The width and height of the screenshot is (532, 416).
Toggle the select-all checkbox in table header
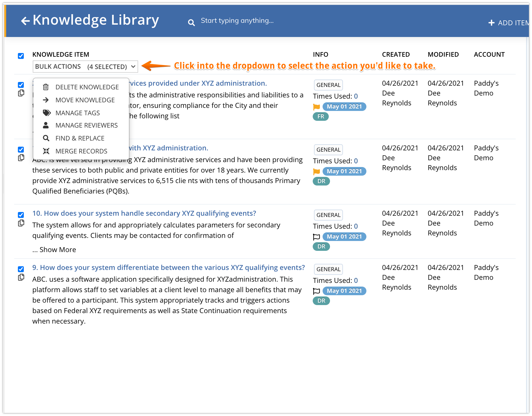pyautogui.click(x=21, y=56)
